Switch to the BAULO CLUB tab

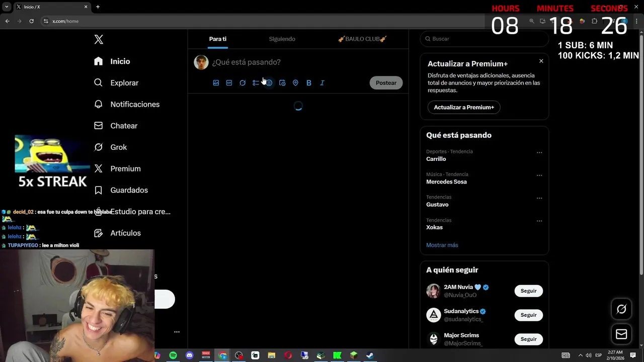362,39
